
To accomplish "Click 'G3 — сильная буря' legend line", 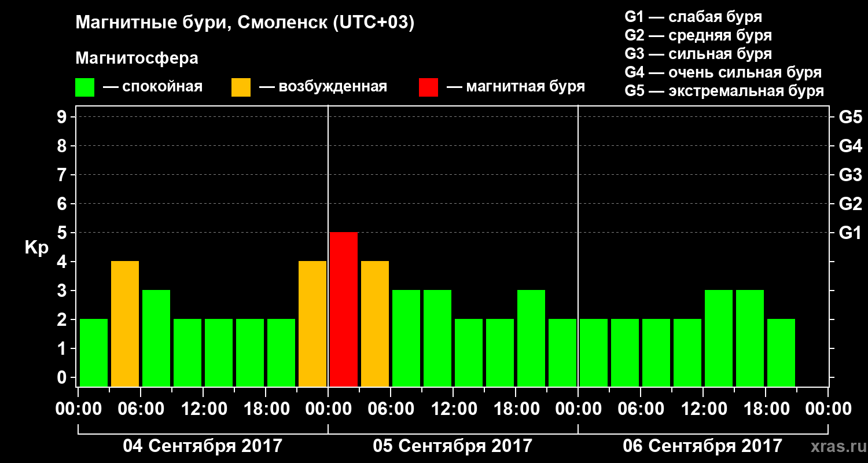I will coord(698,54).
